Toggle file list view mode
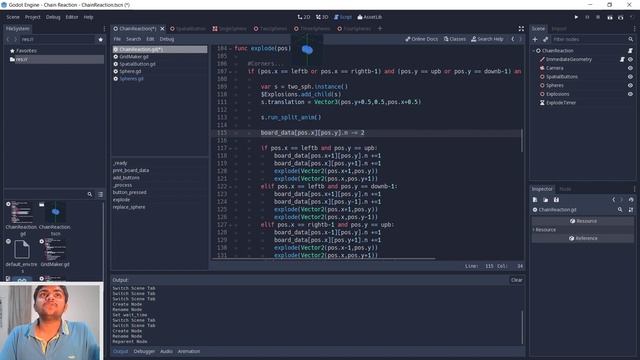 click(100, 194)
